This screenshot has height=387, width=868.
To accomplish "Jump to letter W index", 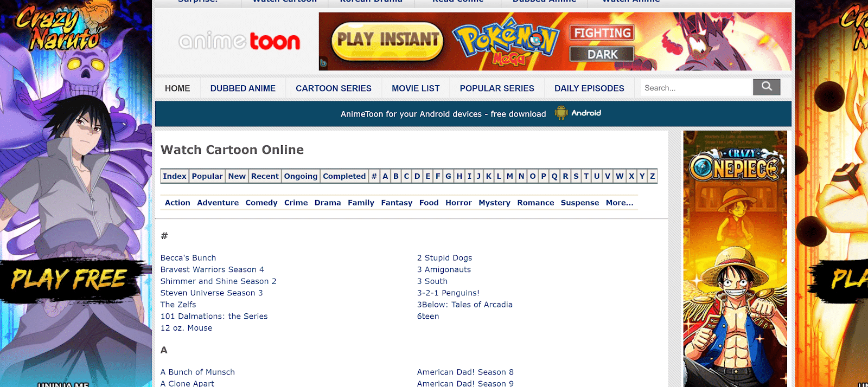I will 620,176.
